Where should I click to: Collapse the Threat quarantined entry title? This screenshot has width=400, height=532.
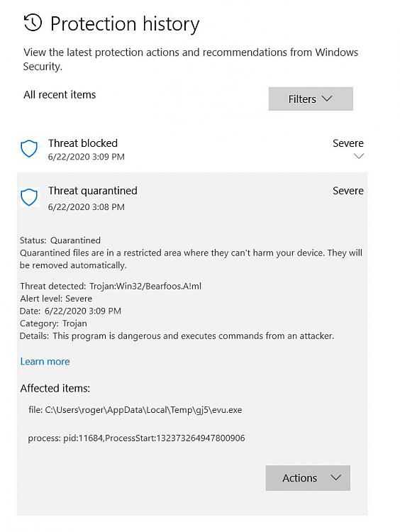(93, 191)
